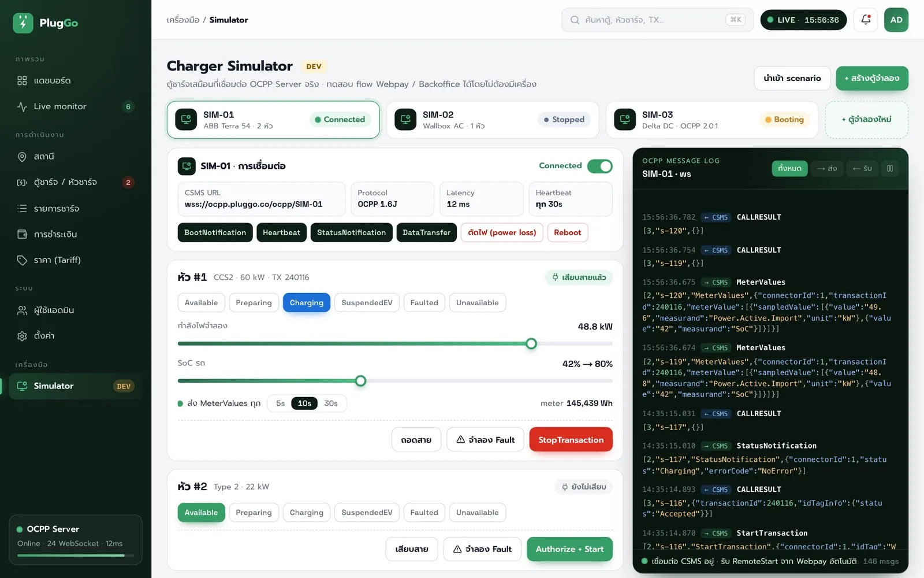Open the payments wallet icon
Screen dimensions: 924x578
pyautogui.click(x=22, y=234)
